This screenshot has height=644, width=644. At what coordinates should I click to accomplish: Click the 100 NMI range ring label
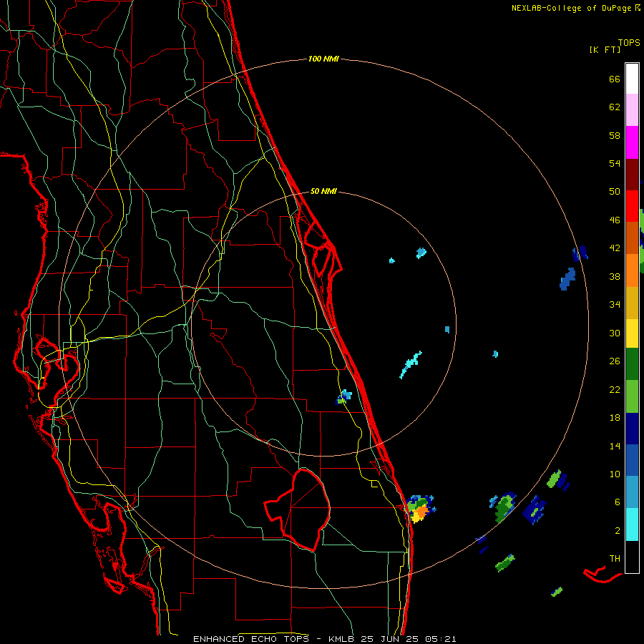click(323, 59)
